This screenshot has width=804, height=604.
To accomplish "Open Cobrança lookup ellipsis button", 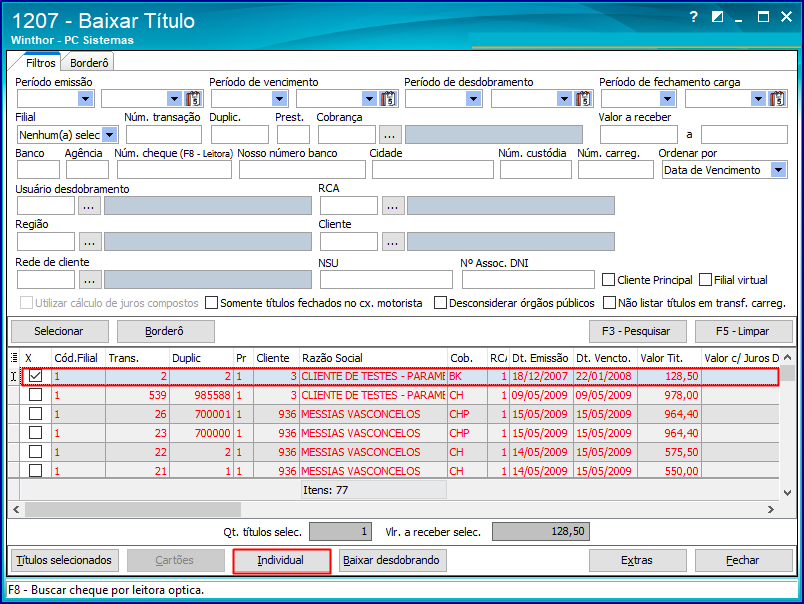I will 390,135.
